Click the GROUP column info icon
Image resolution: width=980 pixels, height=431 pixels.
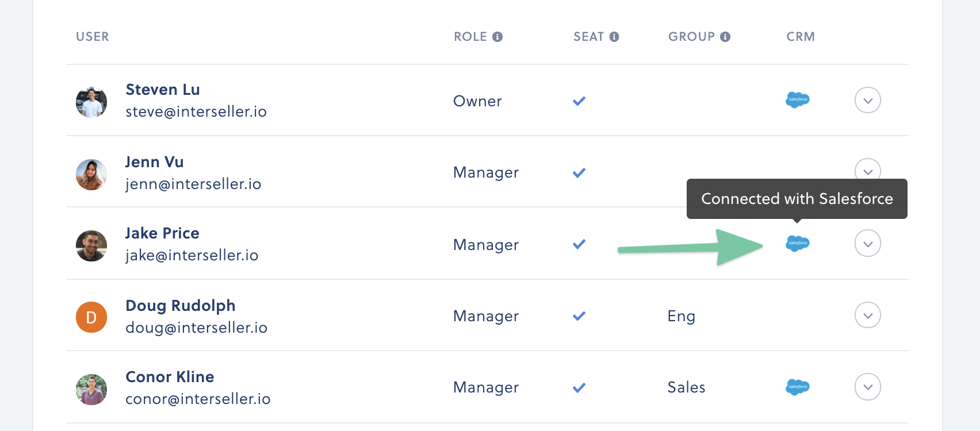pos(725,37)
